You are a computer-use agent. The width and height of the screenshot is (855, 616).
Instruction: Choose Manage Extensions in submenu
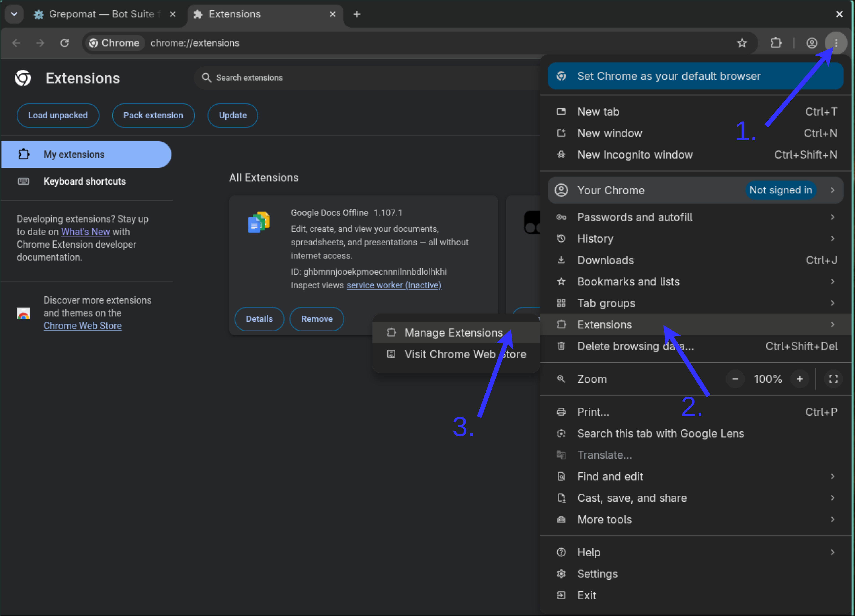[x=456, y=333]
